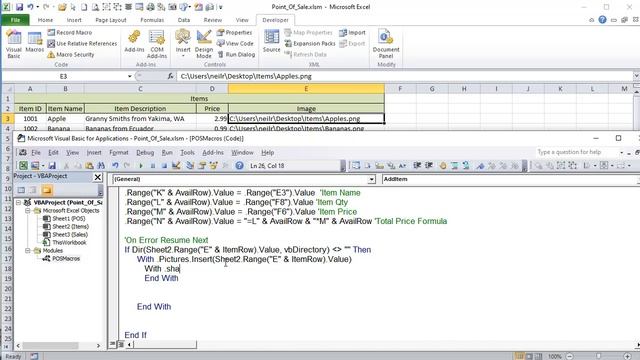Image resolution: width=640 pixels, height=360 pixels.
Task: Open control Properties from ribbon
Action: click(234, 32)
